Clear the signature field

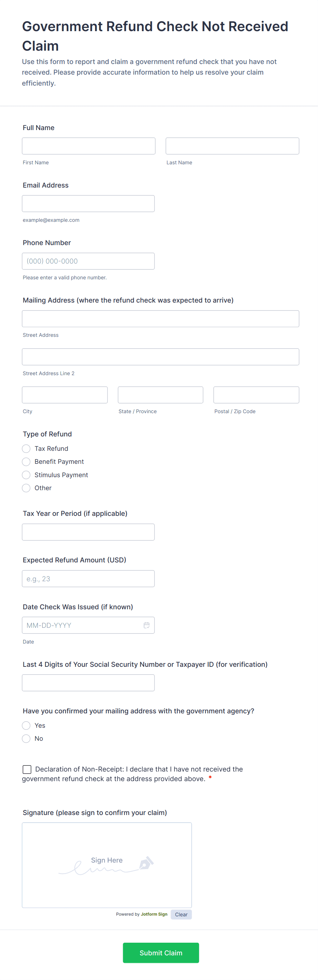click(181, 915)
